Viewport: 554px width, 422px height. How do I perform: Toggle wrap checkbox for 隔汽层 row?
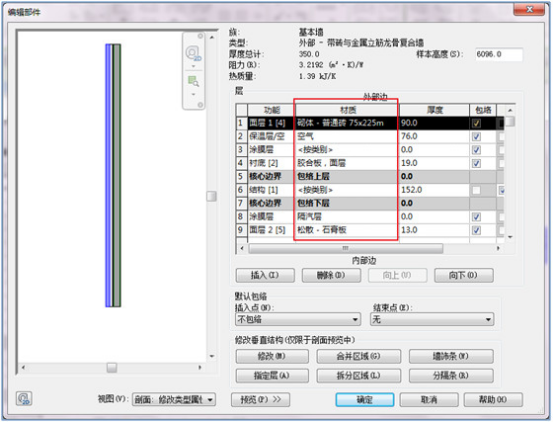[x=476, y=217]
